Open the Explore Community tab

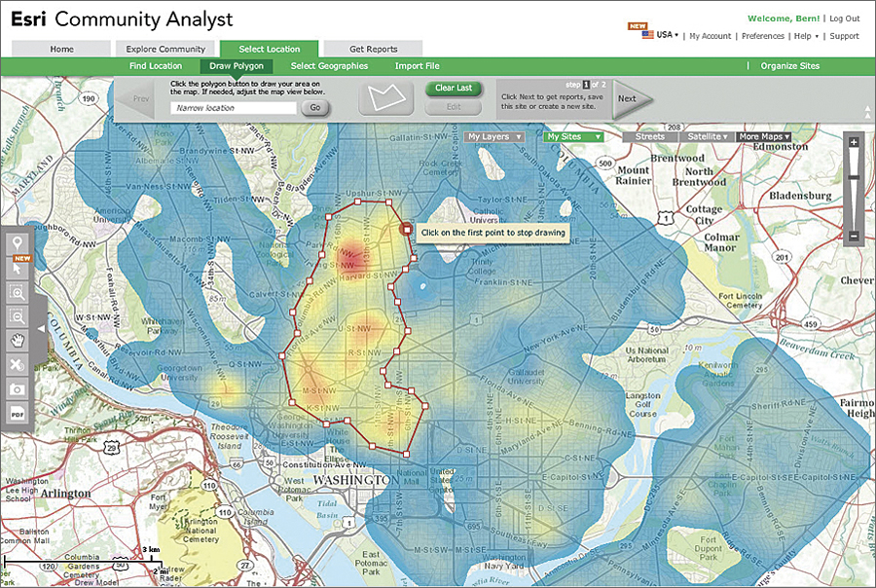pos(165,49)
